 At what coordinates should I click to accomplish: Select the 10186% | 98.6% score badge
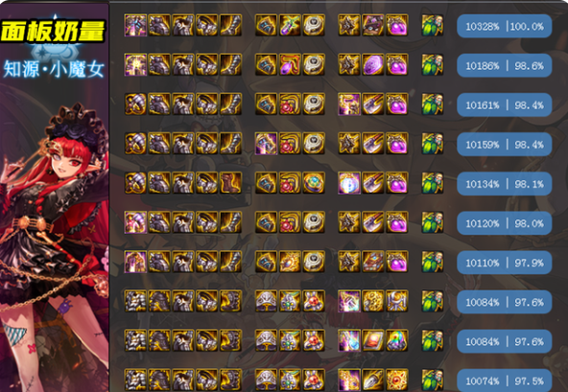[x=505, y=65]
